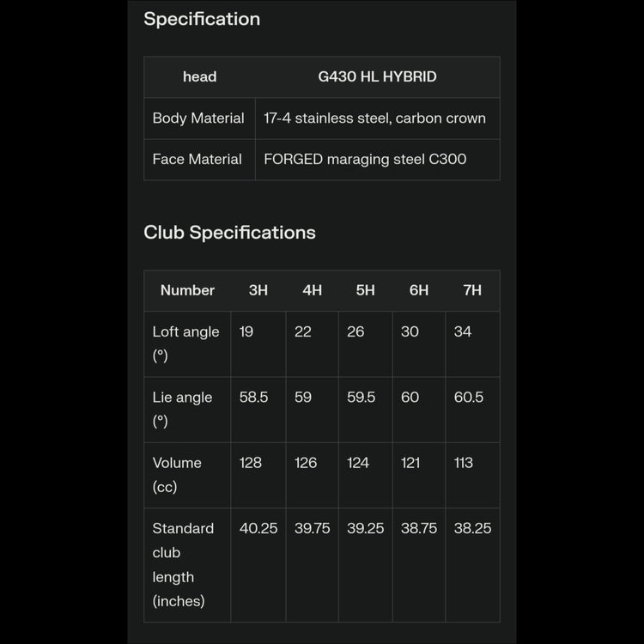Screen dimensions: 644x644
Task: Click the Face Material row label
Action: pos(197,159)
